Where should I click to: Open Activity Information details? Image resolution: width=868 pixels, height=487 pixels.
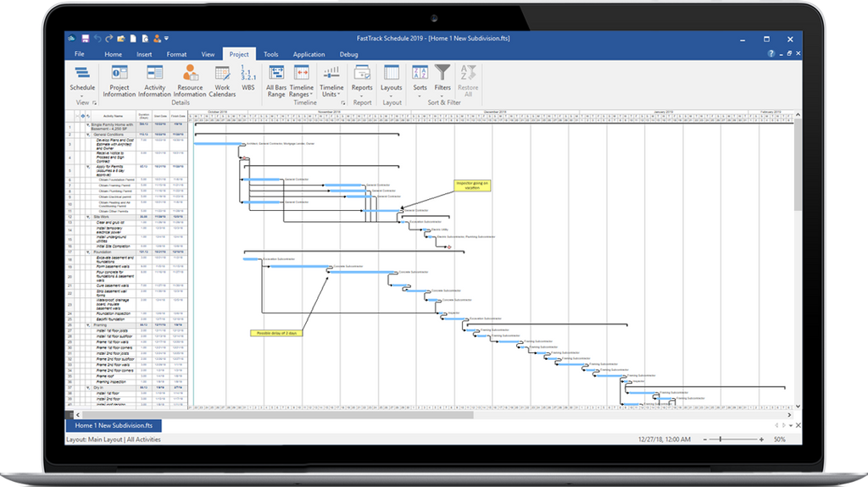[154, 80]
